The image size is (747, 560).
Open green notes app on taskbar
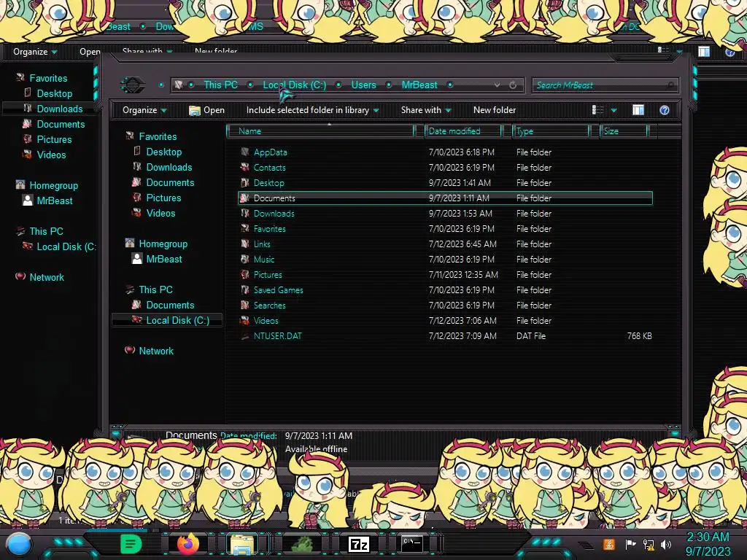click(x=131, y=544)
